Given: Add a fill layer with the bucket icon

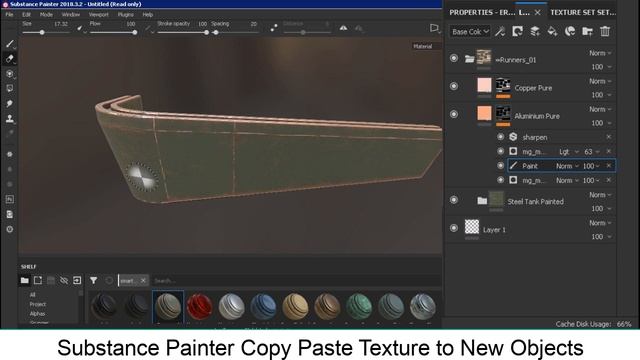Looking at the screenshot, I should coord(552,31).
